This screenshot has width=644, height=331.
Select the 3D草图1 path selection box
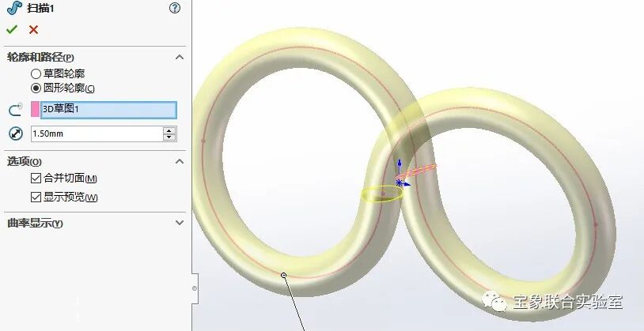[x=109, y=111]
